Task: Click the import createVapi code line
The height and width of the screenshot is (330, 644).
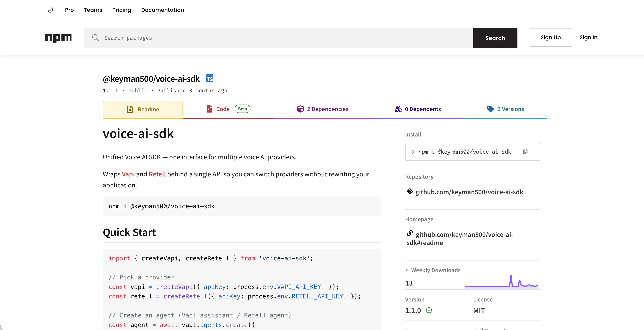Action: coord(211,258)
